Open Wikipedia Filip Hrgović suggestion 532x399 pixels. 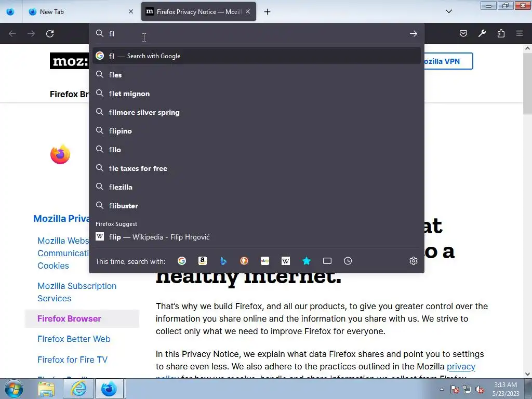click(257, 237)
